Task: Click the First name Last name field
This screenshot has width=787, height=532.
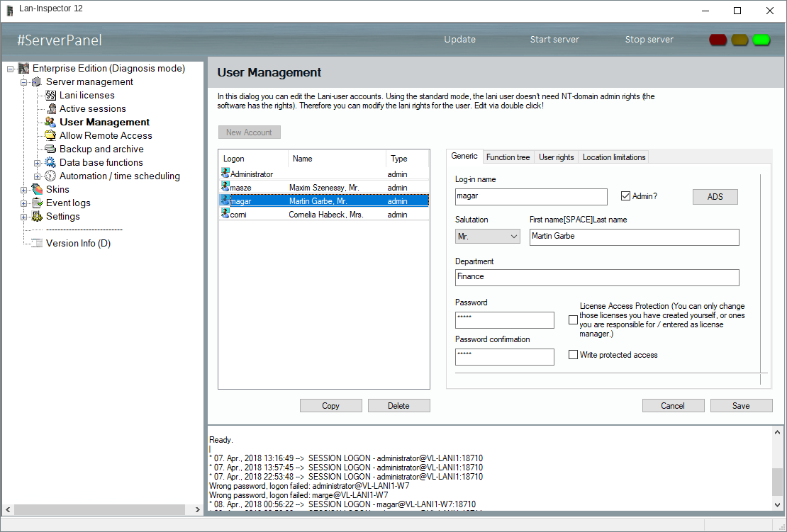Action: point(634,237)
